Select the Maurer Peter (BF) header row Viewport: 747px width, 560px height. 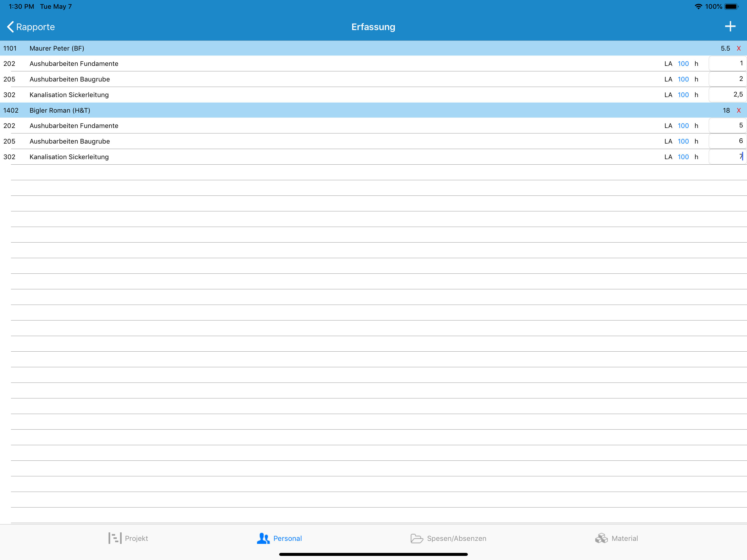tap(373, 48)
